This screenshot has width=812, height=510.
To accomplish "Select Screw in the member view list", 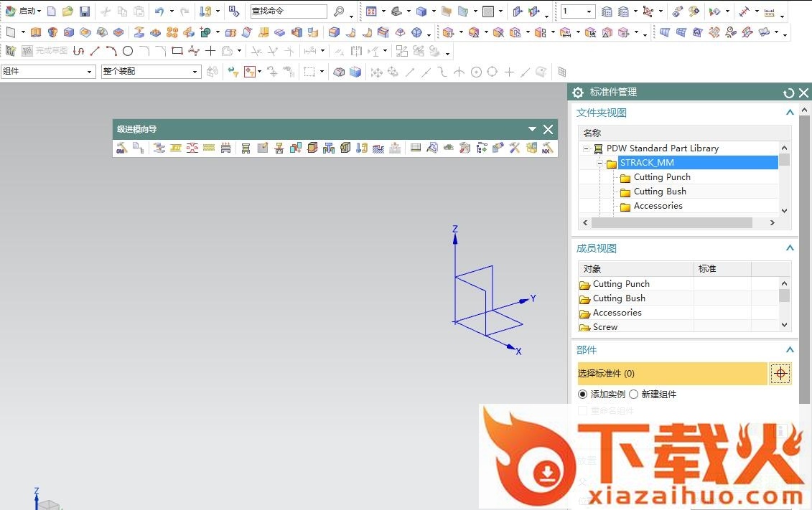I will coord(605,327).
